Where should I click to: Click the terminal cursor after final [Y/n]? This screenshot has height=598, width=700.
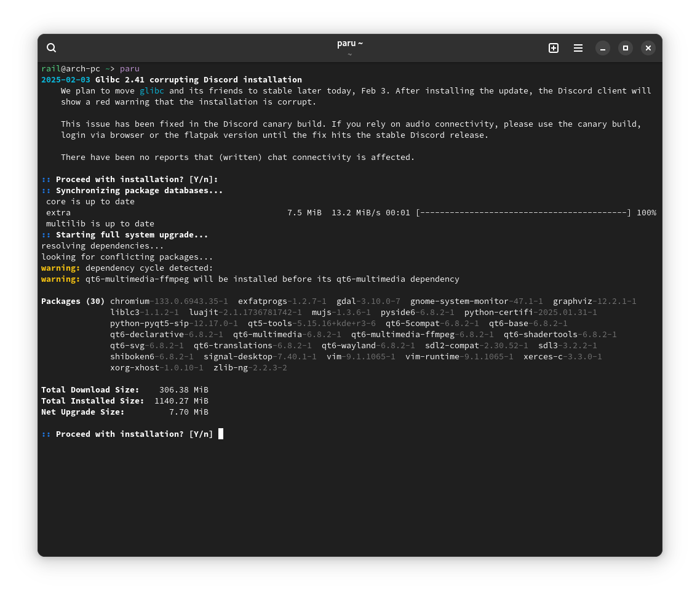(221, 434)
